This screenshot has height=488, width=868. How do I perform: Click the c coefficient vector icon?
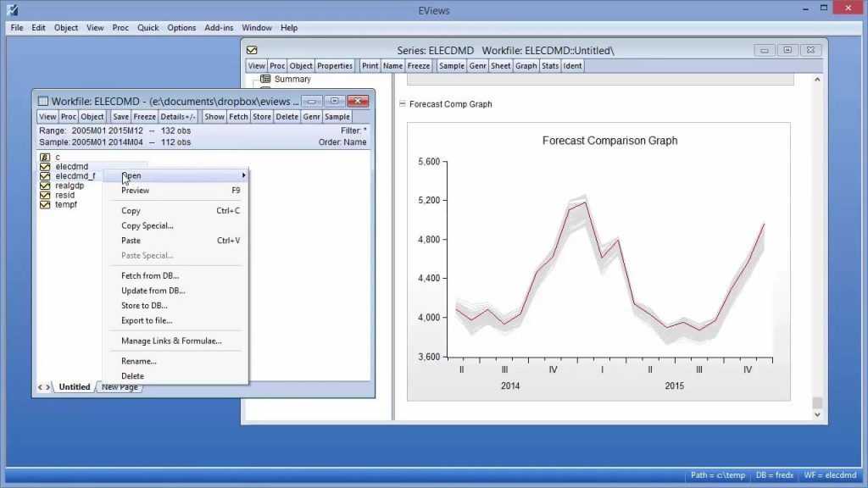[45, 157]
